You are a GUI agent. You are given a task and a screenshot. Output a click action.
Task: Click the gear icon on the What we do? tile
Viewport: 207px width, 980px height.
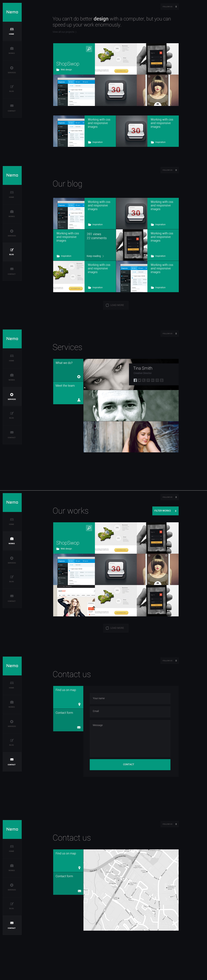coord(79,377)
